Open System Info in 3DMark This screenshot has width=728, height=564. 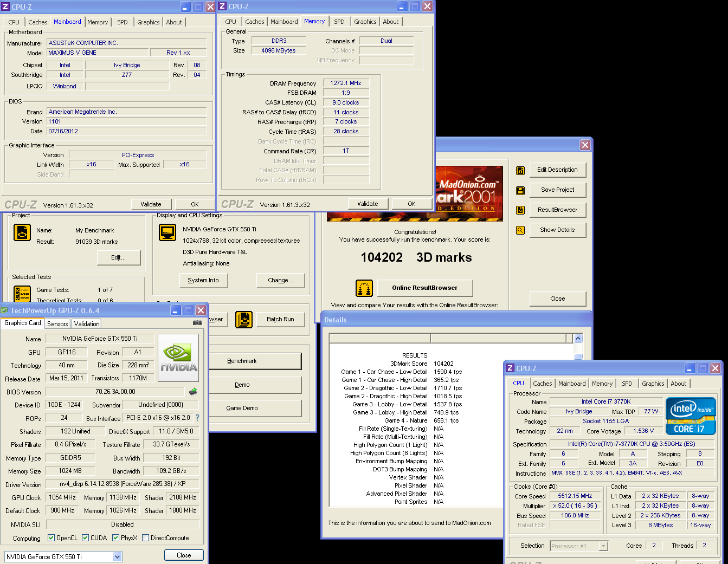coord(203,280)
